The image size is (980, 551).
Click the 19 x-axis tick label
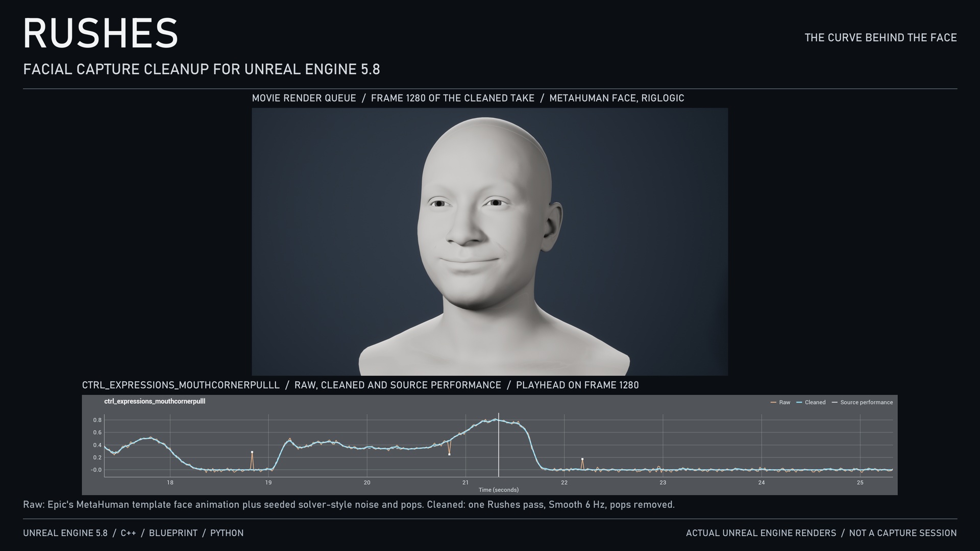click(268, 483)
